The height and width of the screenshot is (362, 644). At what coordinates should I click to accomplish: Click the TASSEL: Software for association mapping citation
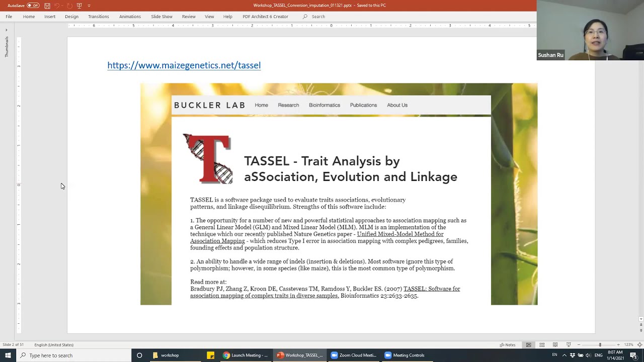(325, 292)
